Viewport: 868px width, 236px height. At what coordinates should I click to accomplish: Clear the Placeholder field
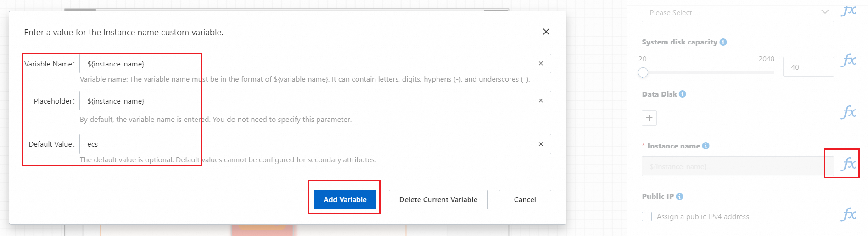click(x=541, y=101)
